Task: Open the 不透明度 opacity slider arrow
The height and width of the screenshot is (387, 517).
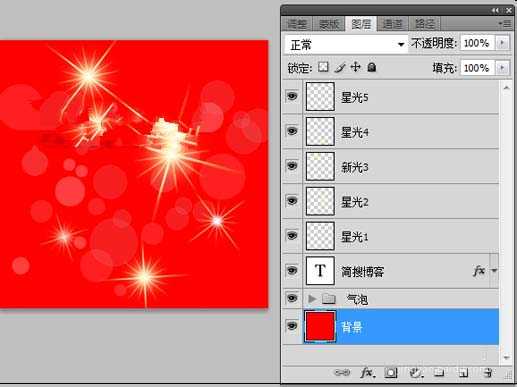Action: pos(502,43)
